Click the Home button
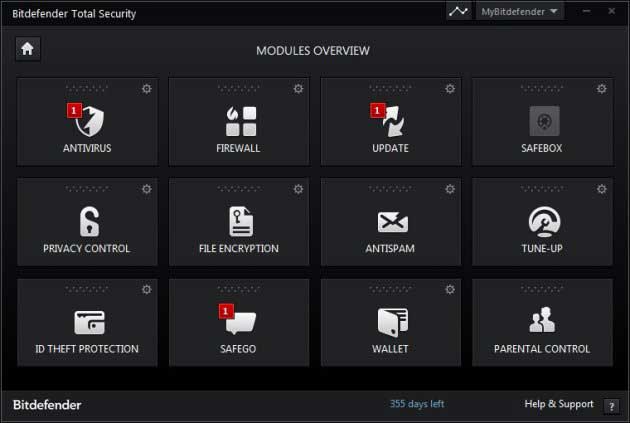The image size is (630, 423). click(28, 49)
